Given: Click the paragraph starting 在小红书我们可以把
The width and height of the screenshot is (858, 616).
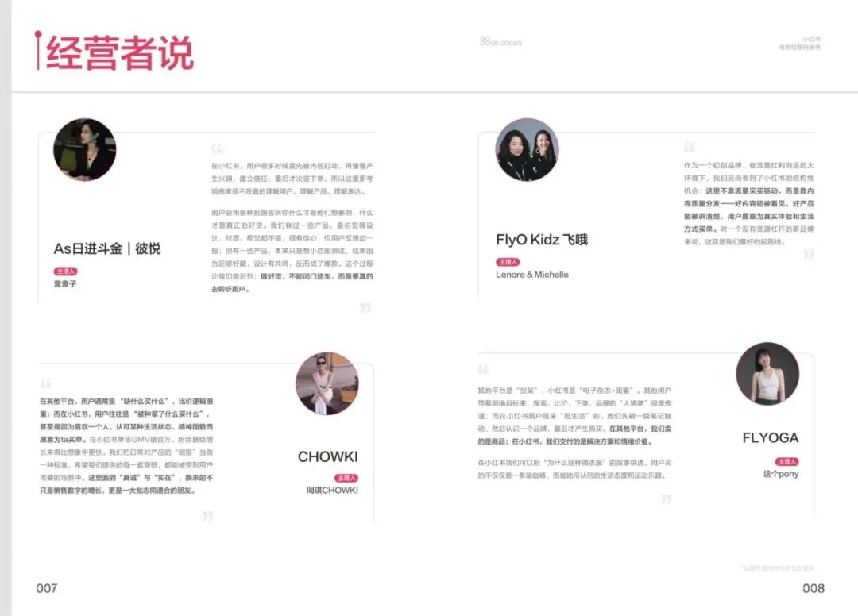Looking at the screenshot, I should (574, 469).
